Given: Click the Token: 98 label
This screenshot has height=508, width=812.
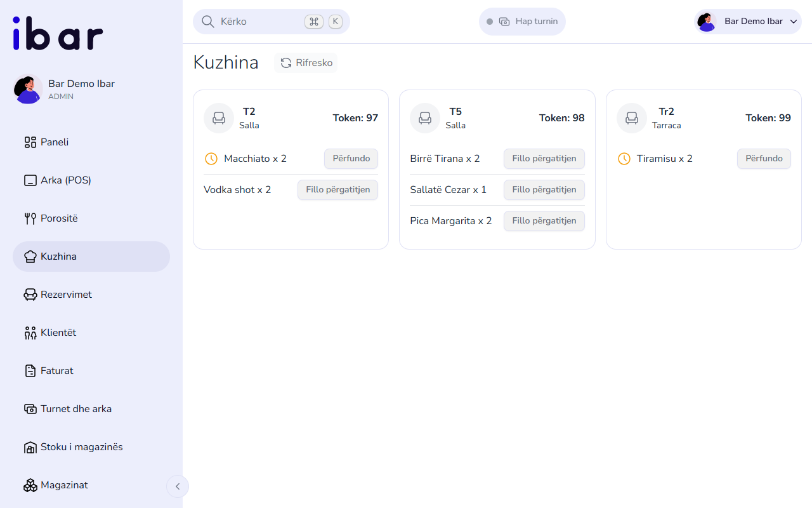Looking at the screenshot, I should coord(562,118).
